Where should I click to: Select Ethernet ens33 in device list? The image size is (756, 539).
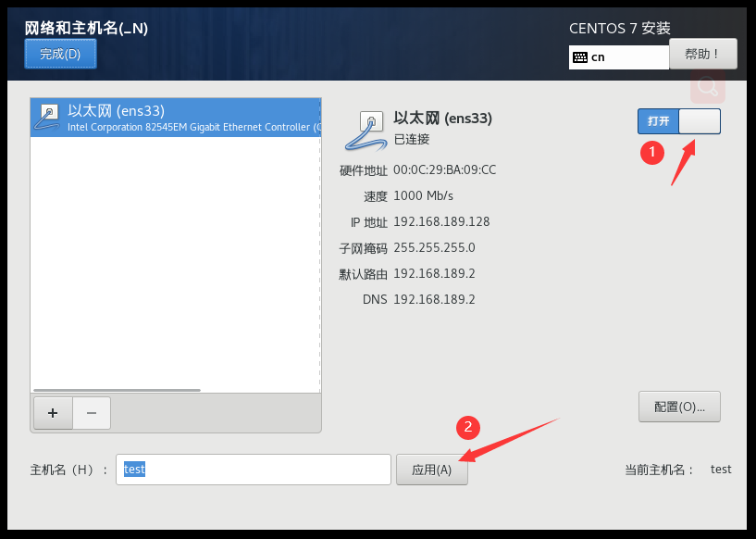tap(176, 118)
